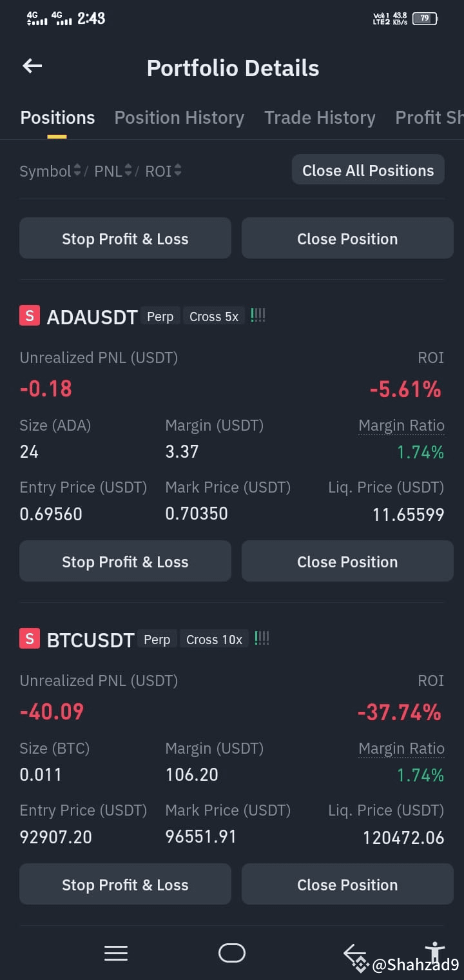Open the Profit Share tab
The height and width of the screenshot is (980, 464).
[x=429, y=118]
